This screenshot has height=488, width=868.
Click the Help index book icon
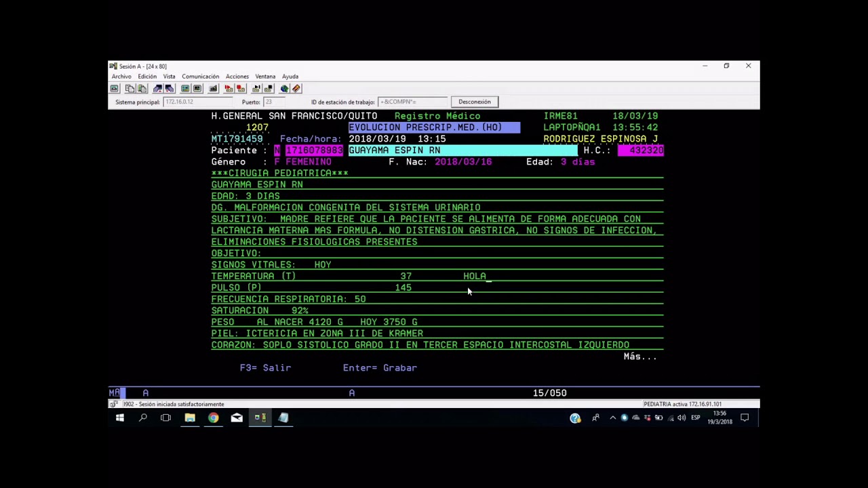pos(296,89)
